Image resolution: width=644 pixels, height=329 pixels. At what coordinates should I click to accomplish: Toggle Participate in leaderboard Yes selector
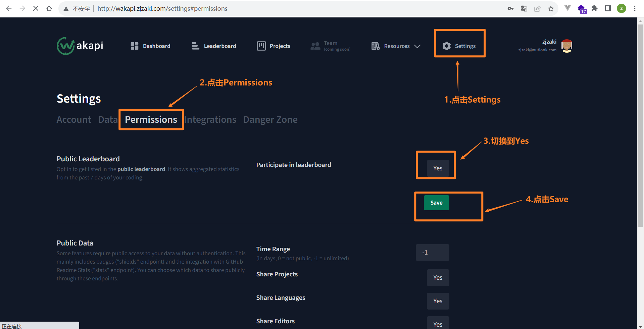click(438, 168)
